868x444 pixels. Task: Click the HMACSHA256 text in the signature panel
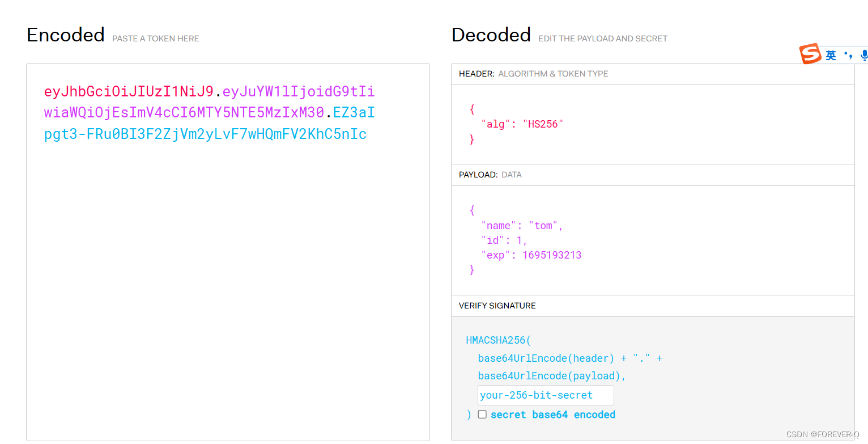[x=497, y=340]
